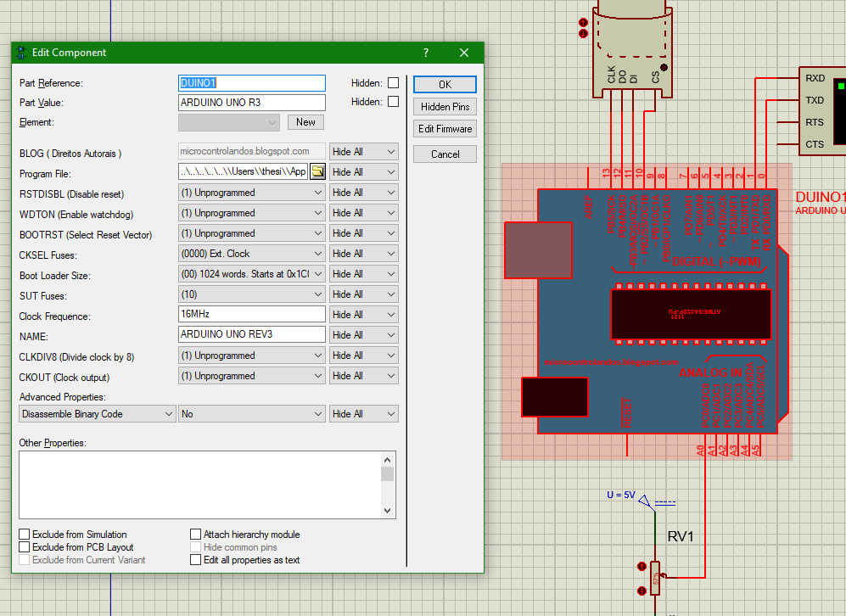Toggle Hidden checkbox for Part Reference

[393, 83]
